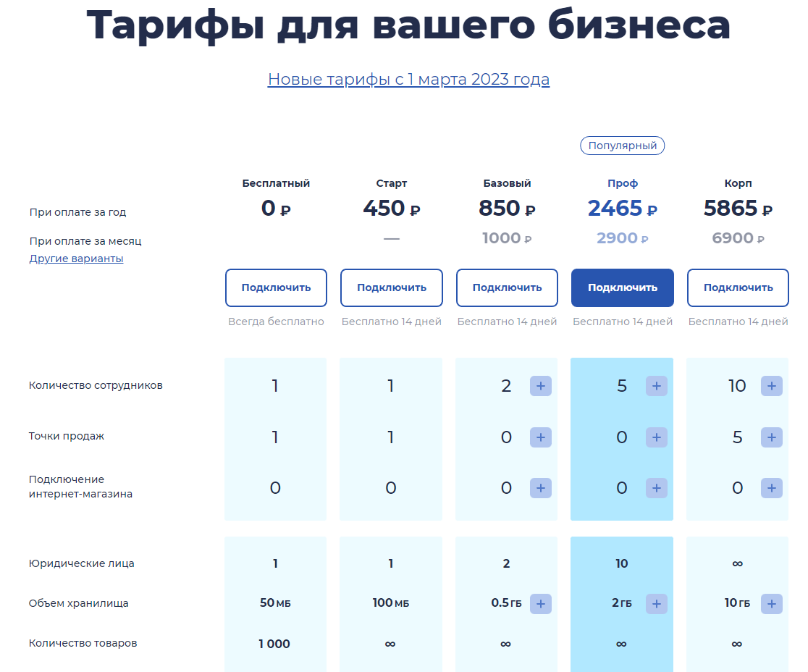
Task: Add a sales point to Корп tariff
Action: pyautogui.click(x=772, y=437)
